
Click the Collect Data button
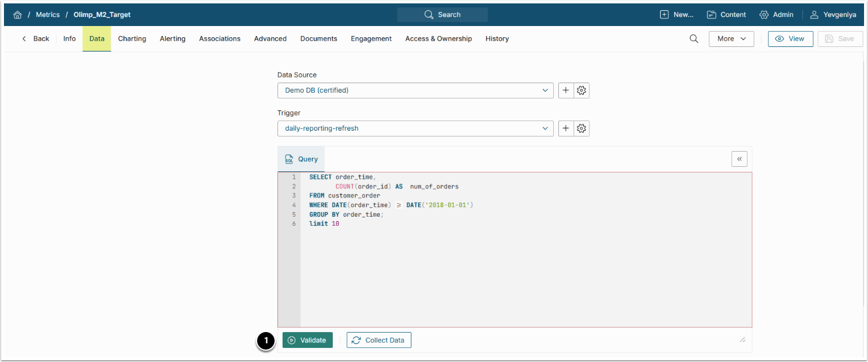pyautogui.click(x=379, y=340)
